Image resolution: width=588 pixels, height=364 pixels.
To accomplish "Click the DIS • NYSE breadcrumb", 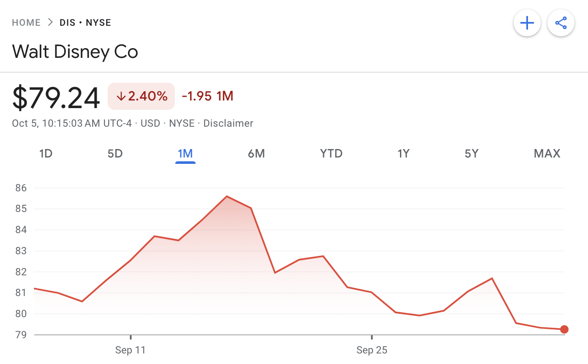I will [85, 22].
